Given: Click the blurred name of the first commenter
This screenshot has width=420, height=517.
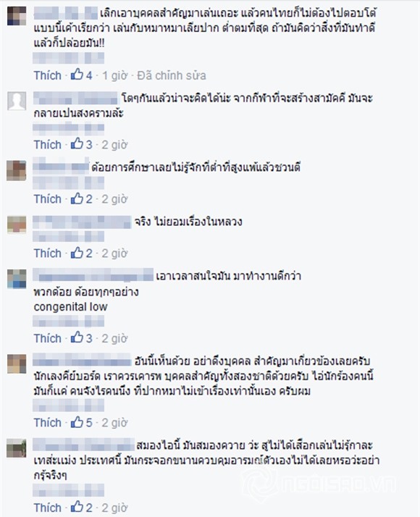Looking at the screenshot, I should (x=66, y=13).
